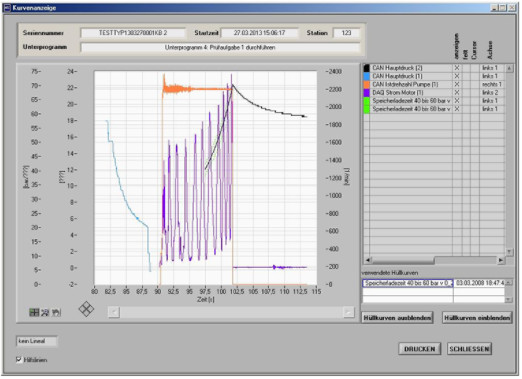Click the SCHLIESSEN button
Screen dimensions: 522x379
[469, 349]
